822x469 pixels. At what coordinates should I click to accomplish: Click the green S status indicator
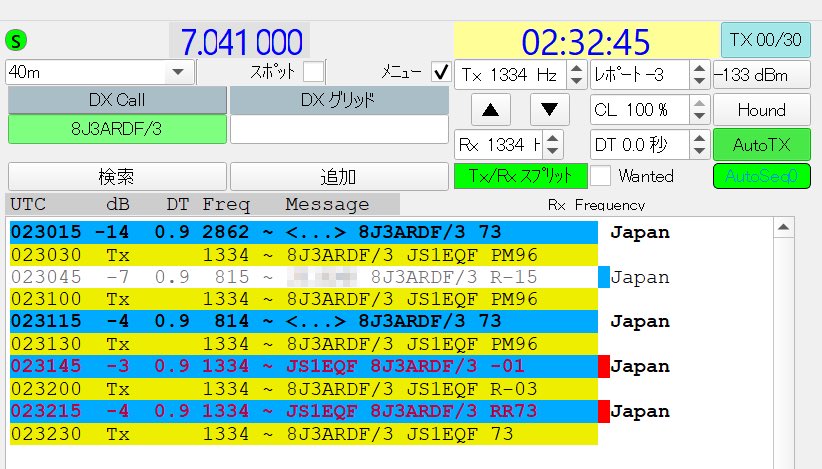point(16,40)
